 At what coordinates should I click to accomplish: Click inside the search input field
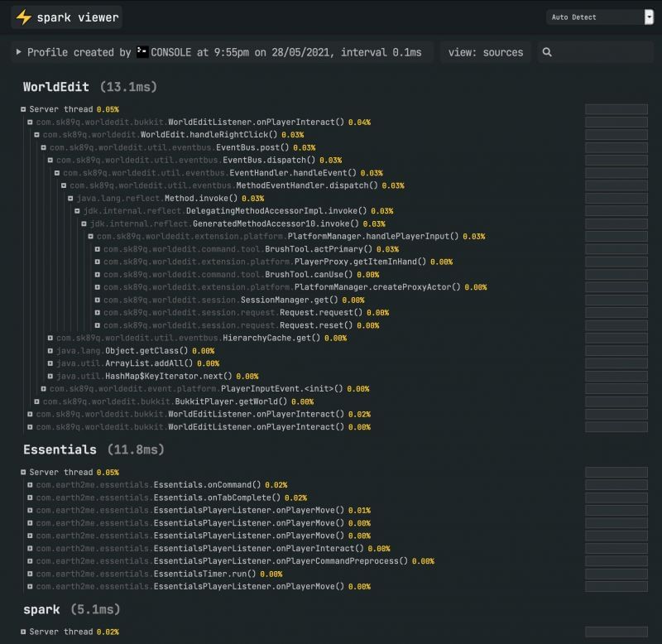596,51
